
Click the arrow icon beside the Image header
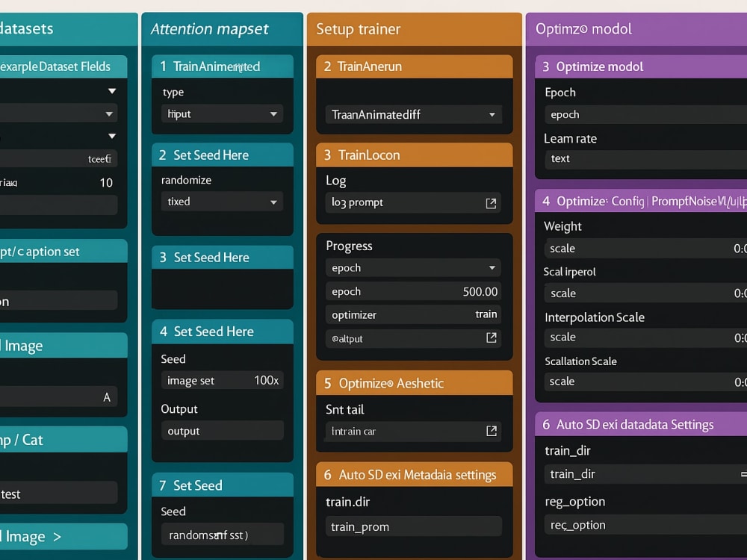pyautogui.click(x=58, y=537)
